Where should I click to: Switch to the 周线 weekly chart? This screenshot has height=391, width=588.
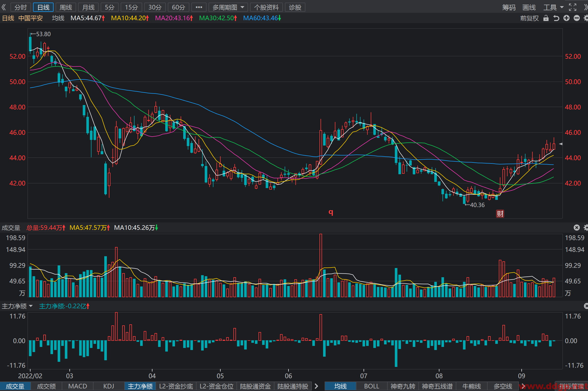[x=66, y=7]
